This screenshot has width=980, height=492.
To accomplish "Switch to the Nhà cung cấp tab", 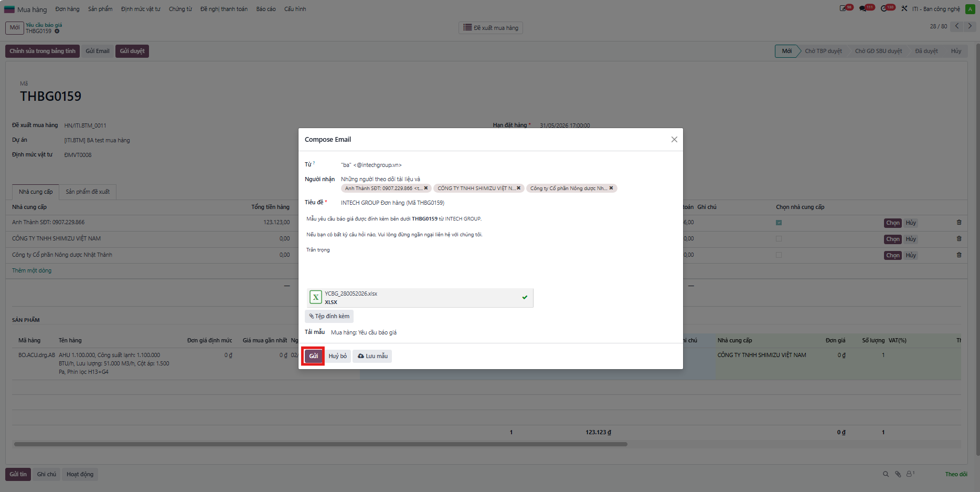I will (36, 192).
